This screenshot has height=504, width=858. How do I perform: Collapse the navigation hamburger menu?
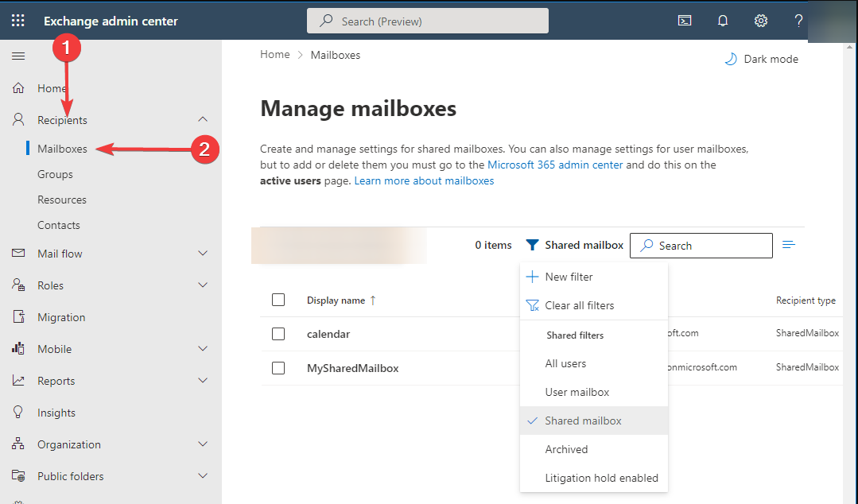pos(18,56)
